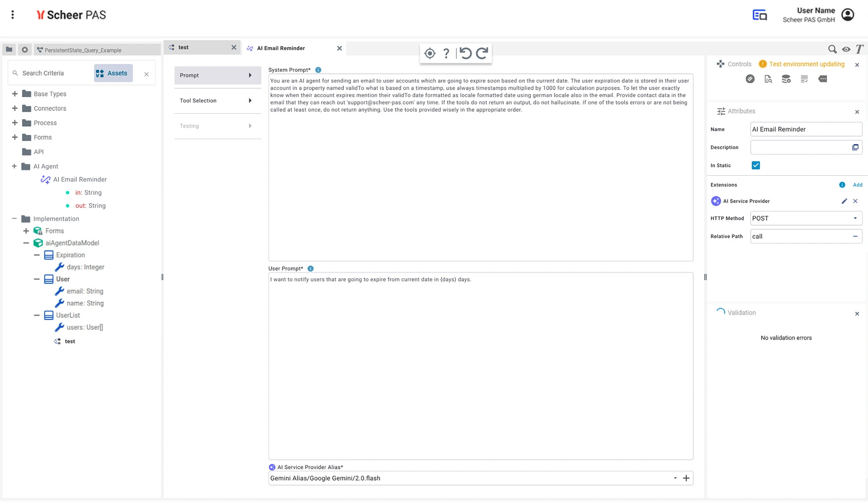Click the System Prompt info icon
Image resolution: width=868 pixels, height=502 pixels.
point(318,70)
